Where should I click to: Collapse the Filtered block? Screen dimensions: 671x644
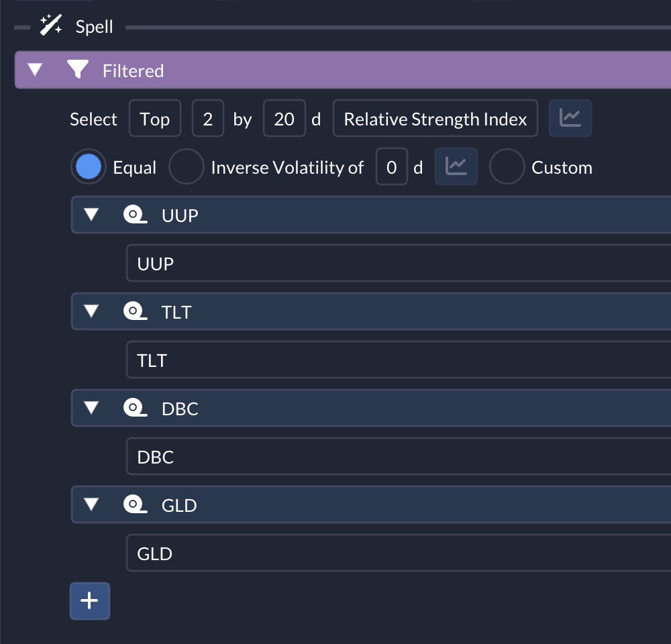coord(35,69)
